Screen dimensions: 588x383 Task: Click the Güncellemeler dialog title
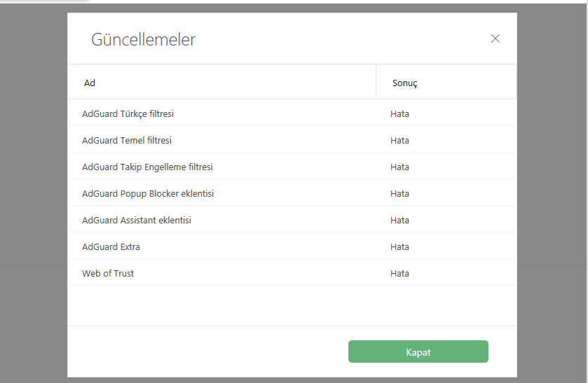(x=143, y=39)
